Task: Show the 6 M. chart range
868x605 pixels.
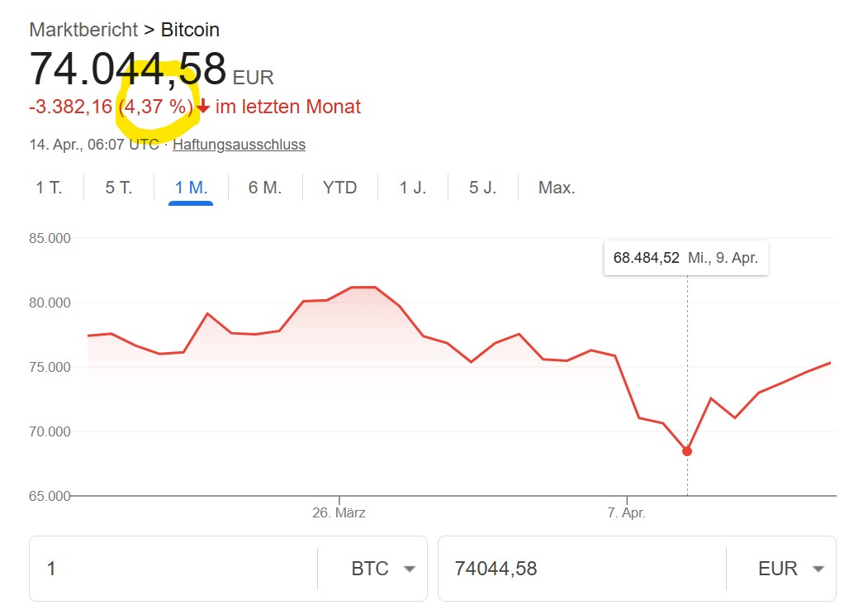Action: point(264,188)
